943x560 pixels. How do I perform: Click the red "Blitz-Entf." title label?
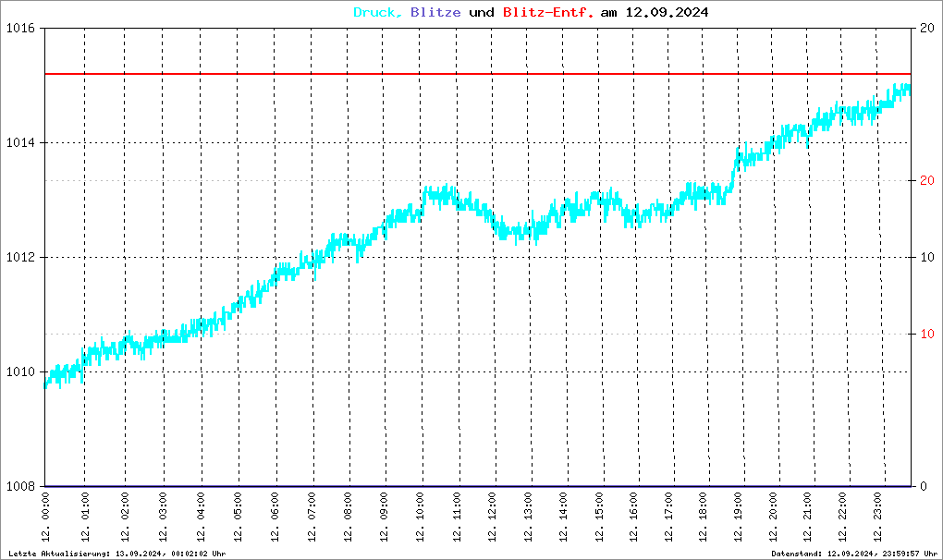click(x=548, y=13)
